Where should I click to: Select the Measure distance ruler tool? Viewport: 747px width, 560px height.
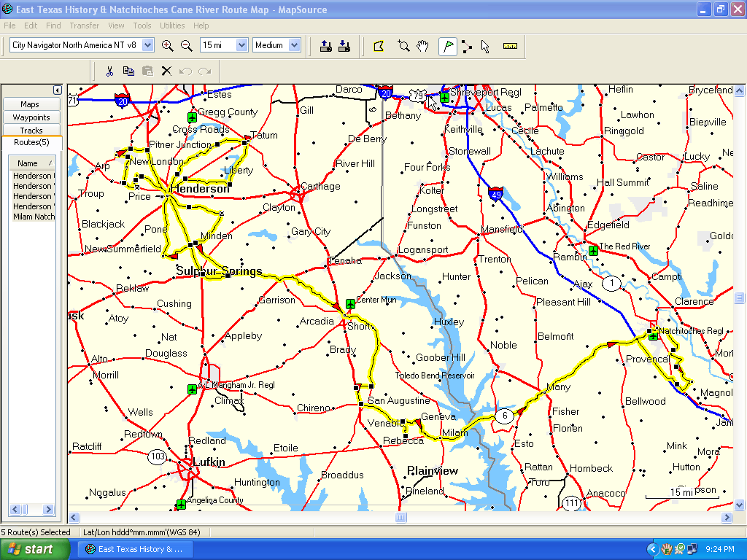click(510, 46)
